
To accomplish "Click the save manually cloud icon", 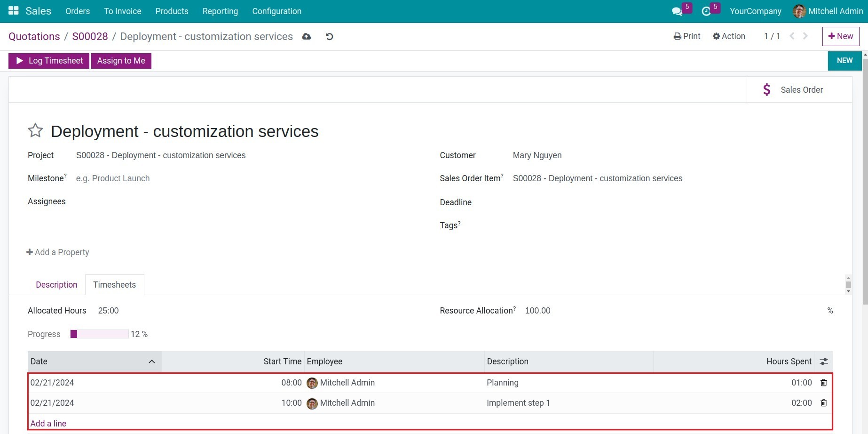I will point(307,36).
